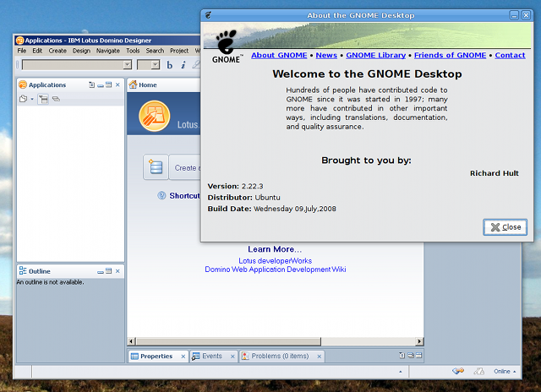The image size is (541, 392).
Task: Click the right arrow of the horizontal scrollbar
Action: point(419,341)
